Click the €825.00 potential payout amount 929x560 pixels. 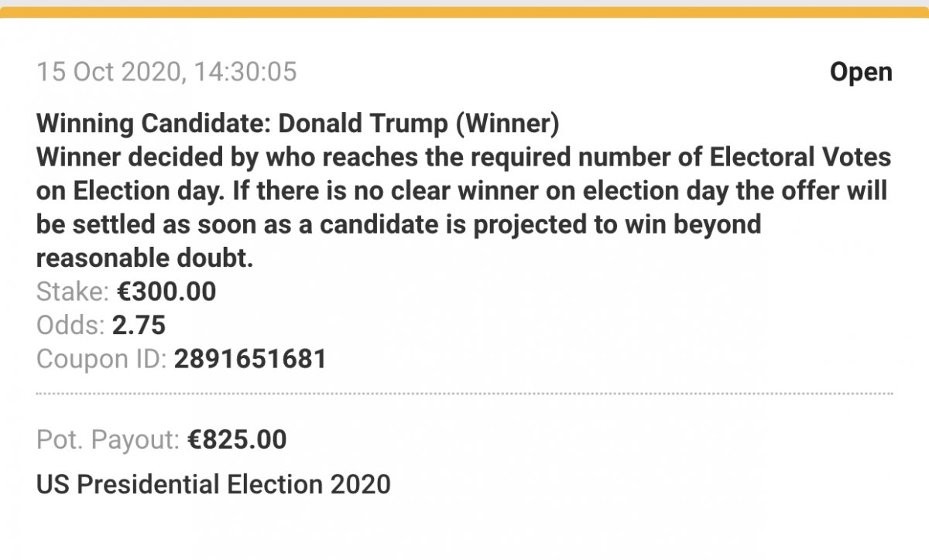coord(237,440)
